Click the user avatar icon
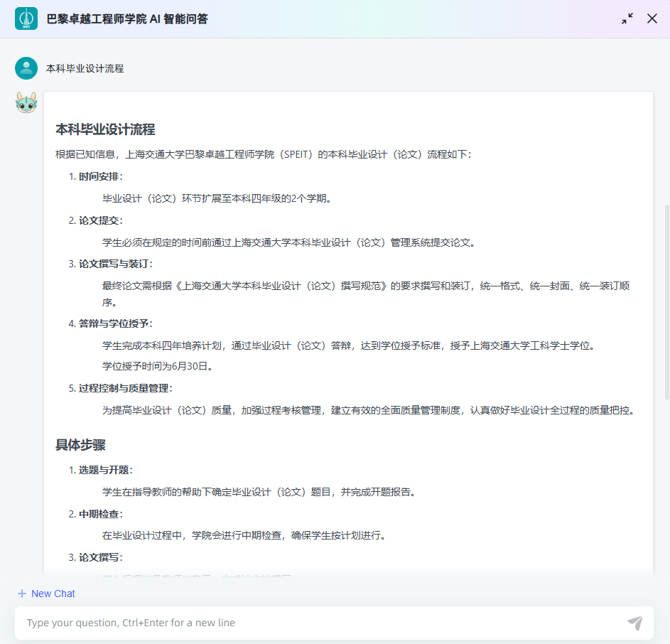The height and width of the screenshot is (644, 670). 26,68
